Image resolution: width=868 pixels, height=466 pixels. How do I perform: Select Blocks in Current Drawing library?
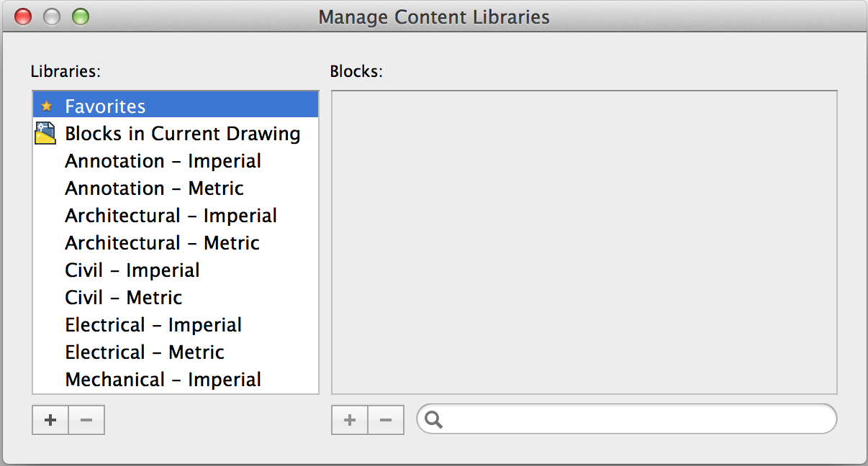182,134
